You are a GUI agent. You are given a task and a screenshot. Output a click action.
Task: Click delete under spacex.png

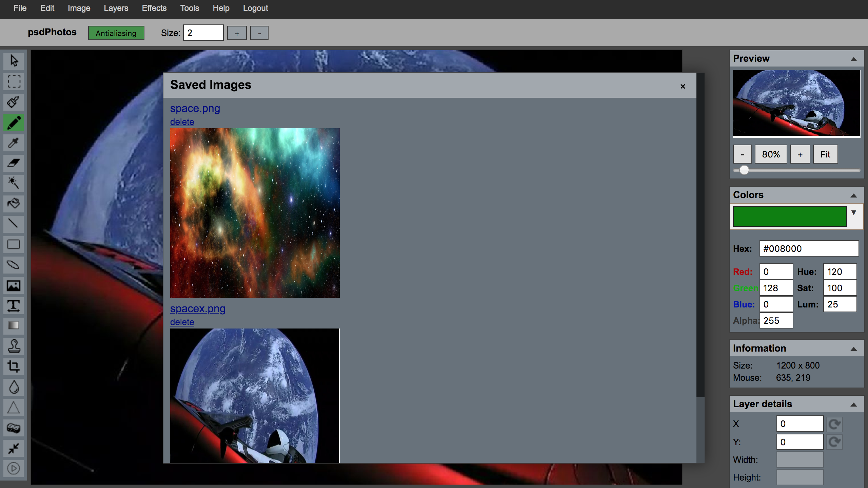pos(182,322)
